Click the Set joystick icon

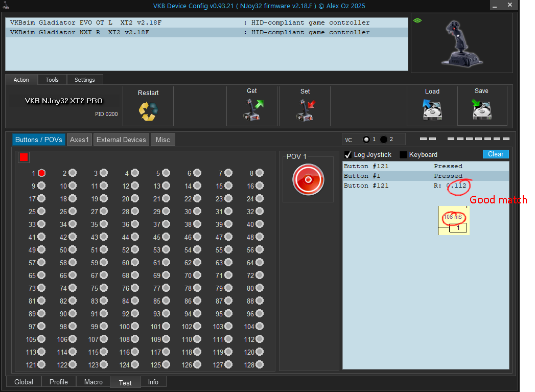click(306, 110)
